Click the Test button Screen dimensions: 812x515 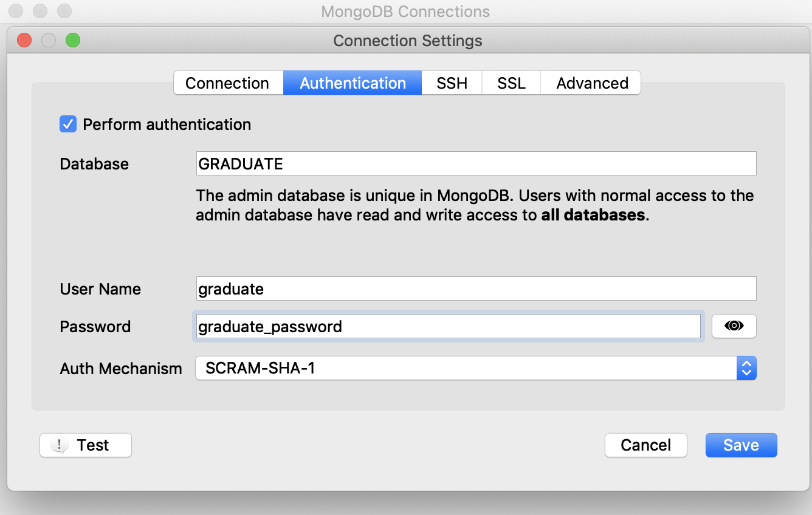[x=86, y=445]
